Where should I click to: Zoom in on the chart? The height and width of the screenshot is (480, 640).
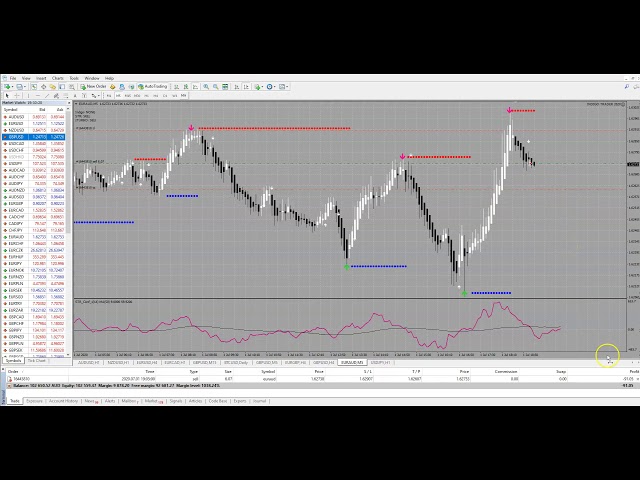click(206, 87)
